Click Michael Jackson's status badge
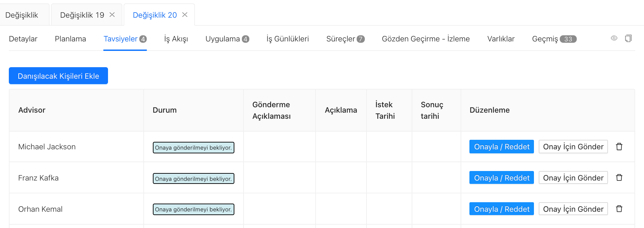The height and width of the screenshot is (228, 644). pos(193,148)
